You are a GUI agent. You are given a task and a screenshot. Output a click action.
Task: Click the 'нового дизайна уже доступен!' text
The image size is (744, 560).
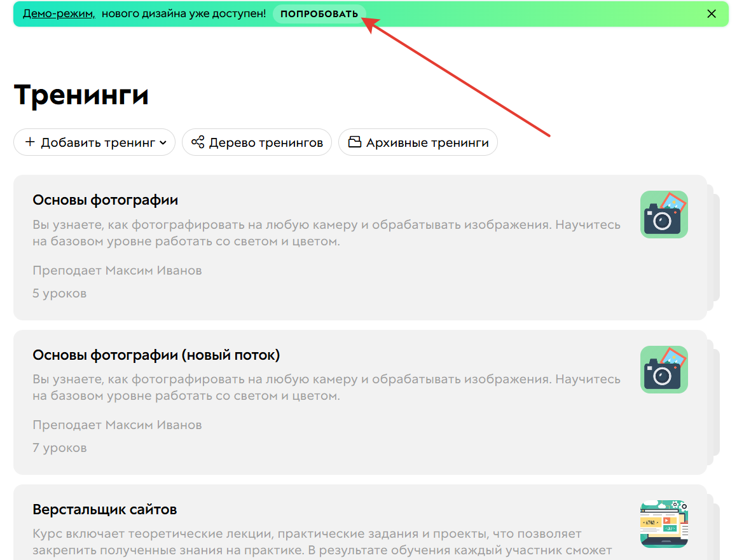pos(184,14)
